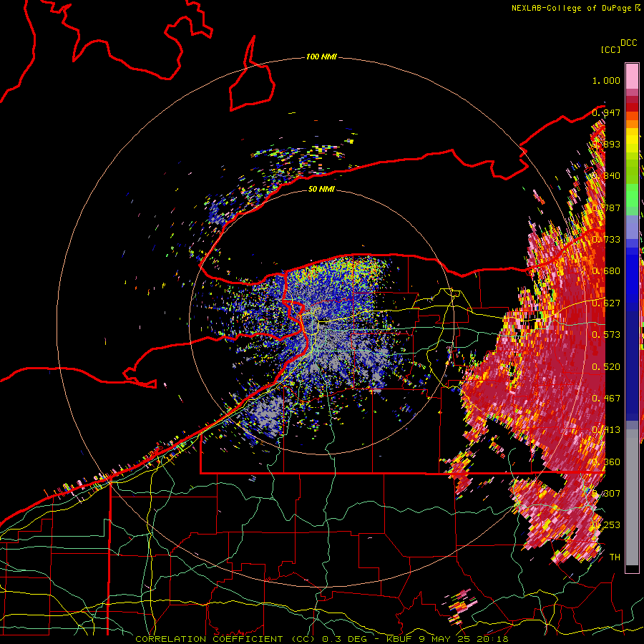The height and width of the screenshot is (644, 644).
Task: Pick the gray lower color scale segment
Action: click(632, 497)
